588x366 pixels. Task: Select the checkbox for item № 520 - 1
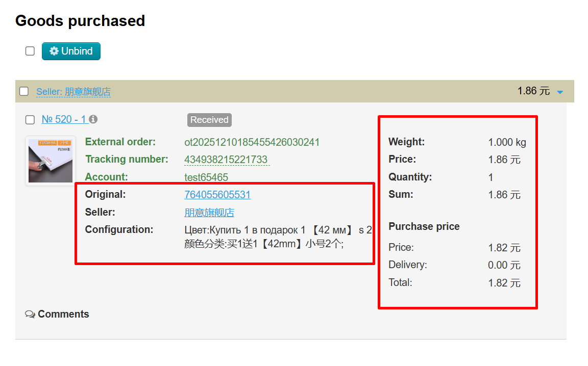tap(30, 120)
